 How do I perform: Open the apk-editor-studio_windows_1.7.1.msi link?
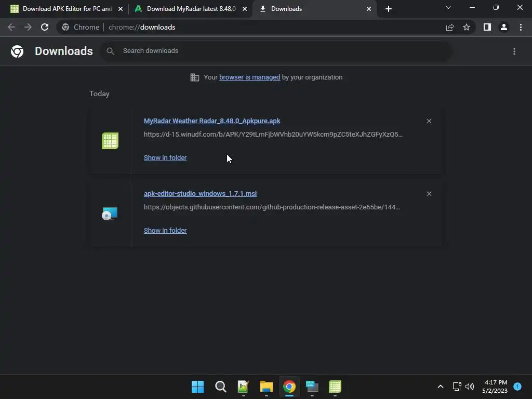click(x=200, y=193)
